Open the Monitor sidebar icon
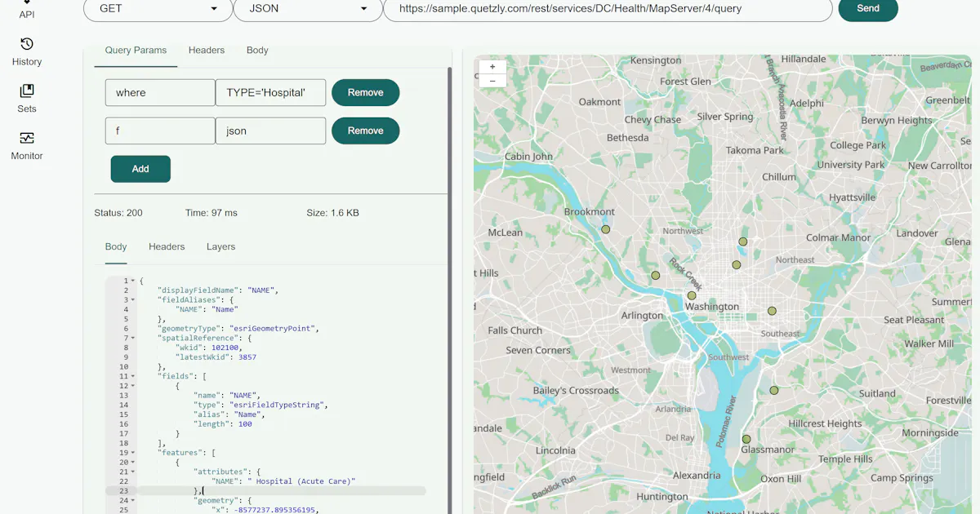This screenshot has width=980, height=514. [x=27, y=138]
